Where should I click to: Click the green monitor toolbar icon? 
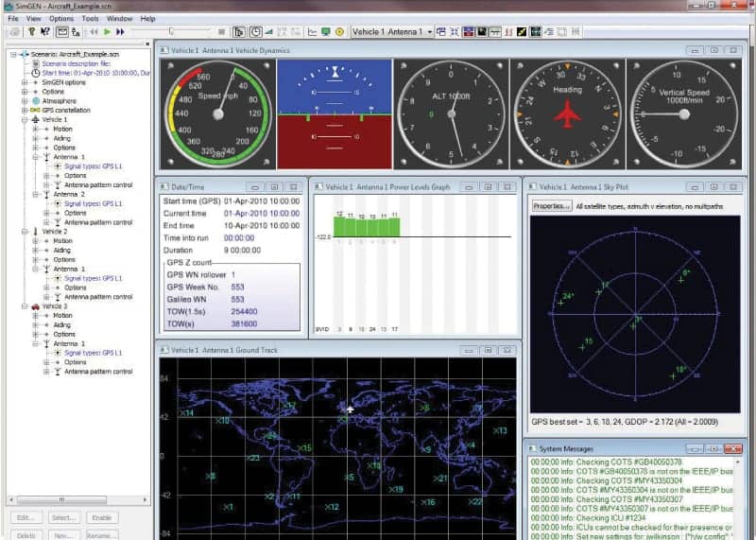(x=326, y=32)
